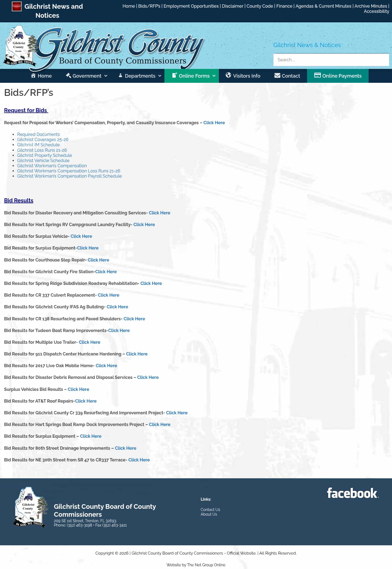The image size is (392, 569).
Task: Open Bids/RFP's top navigation link
Action: coord(149,6)
